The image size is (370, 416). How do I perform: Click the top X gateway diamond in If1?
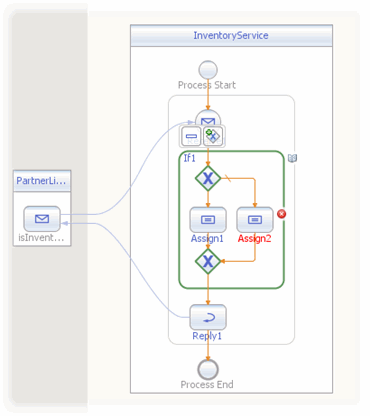click(208, 178)
